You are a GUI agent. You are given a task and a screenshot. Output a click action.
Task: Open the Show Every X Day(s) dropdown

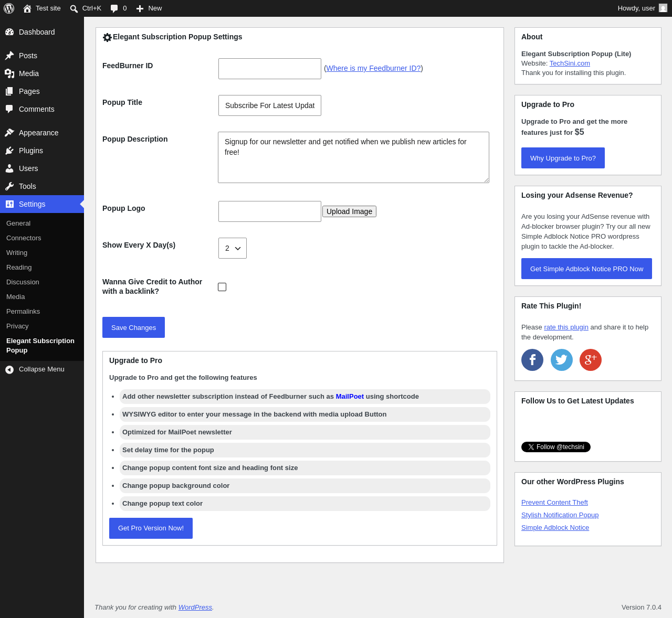tap(233, 248)
